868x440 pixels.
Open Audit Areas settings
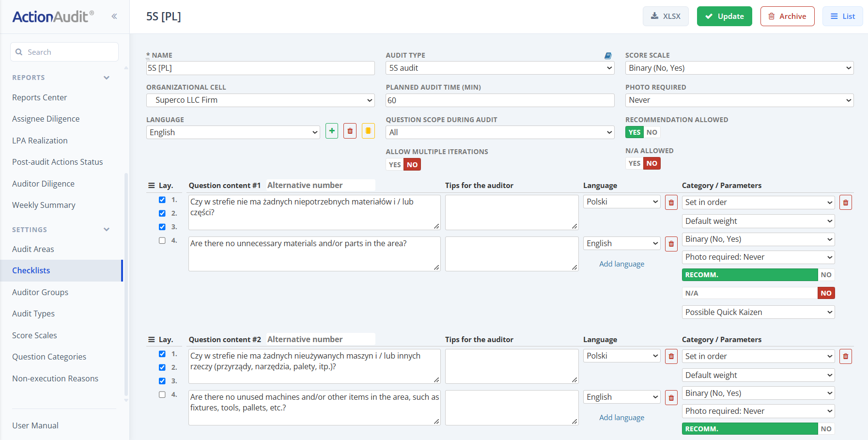(x=33, y=249)
